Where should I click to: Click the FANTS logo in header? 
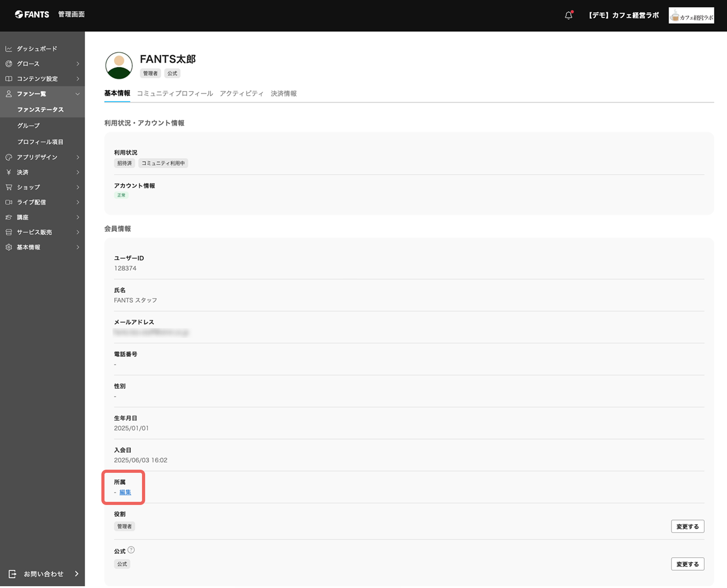32,14
